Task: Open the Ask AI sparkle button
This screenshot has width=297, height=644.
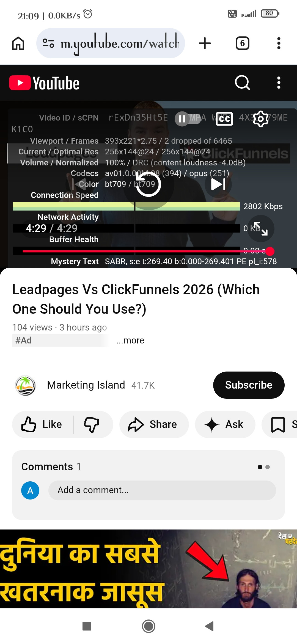Action: click(x=225, y=424)
